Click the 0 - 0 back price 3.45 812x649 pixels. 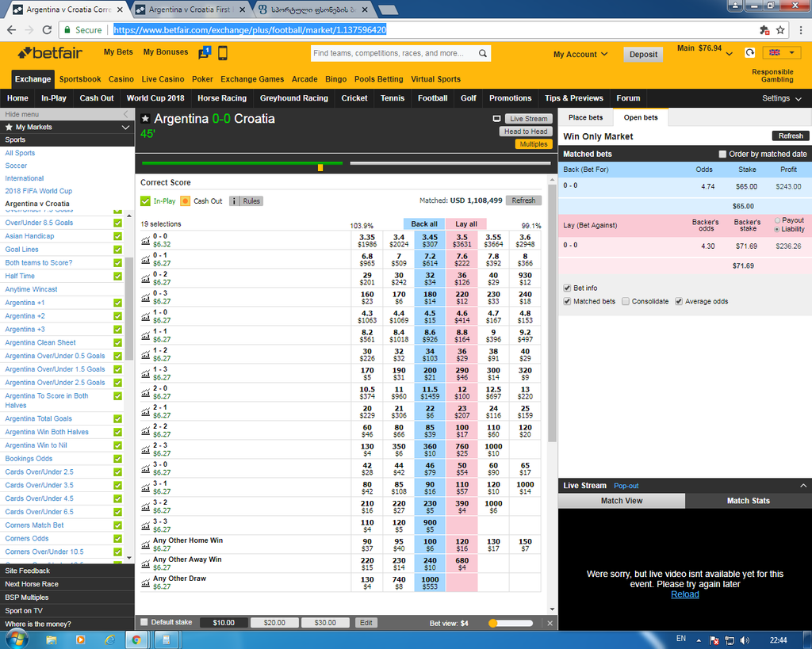[430, 241]
